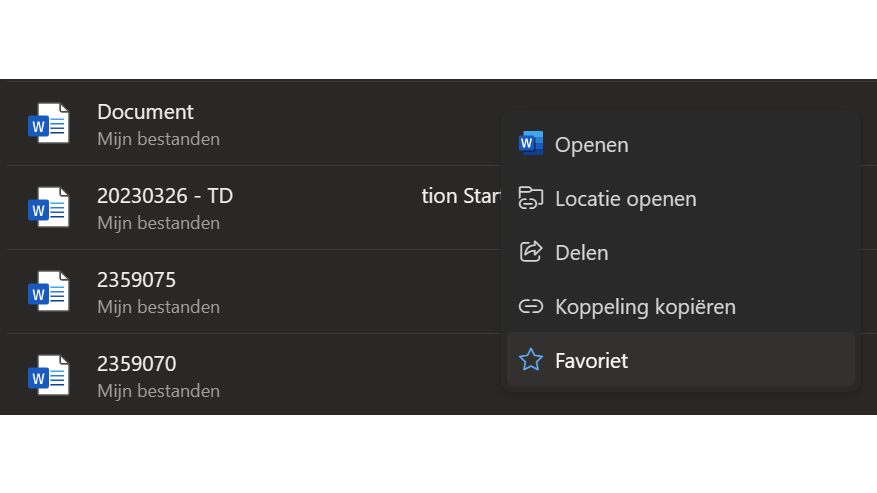Image resolution: width=877 pixels, height=493 pixels.
Task: Click the Word file icon for 2359070
Action: click(x=48, y=376)
